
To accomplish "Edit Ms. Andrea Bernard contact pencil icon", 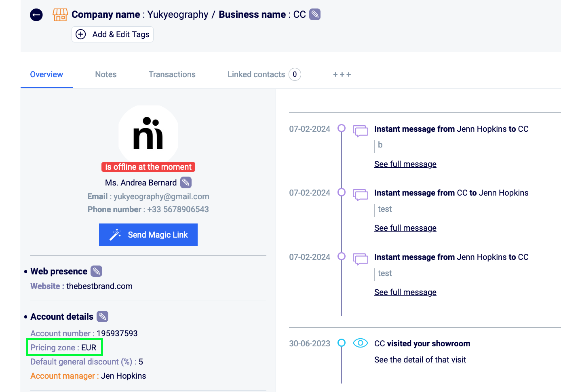I will click(186, 183).
